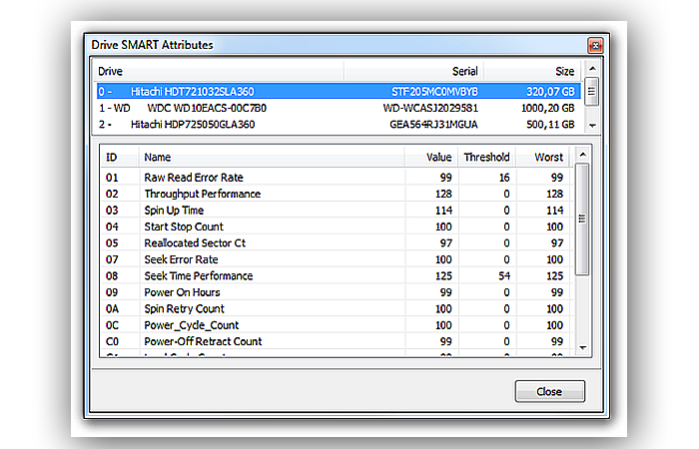Click the Close button
The width and height of the screenshot is (699, 449).
[550, 391]
